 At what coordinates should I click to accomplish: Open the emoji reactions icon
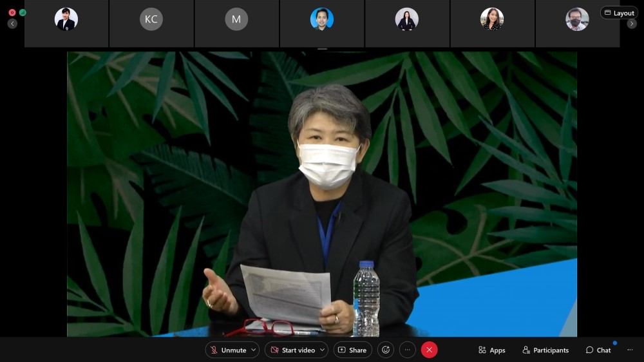tap(386, 350)
